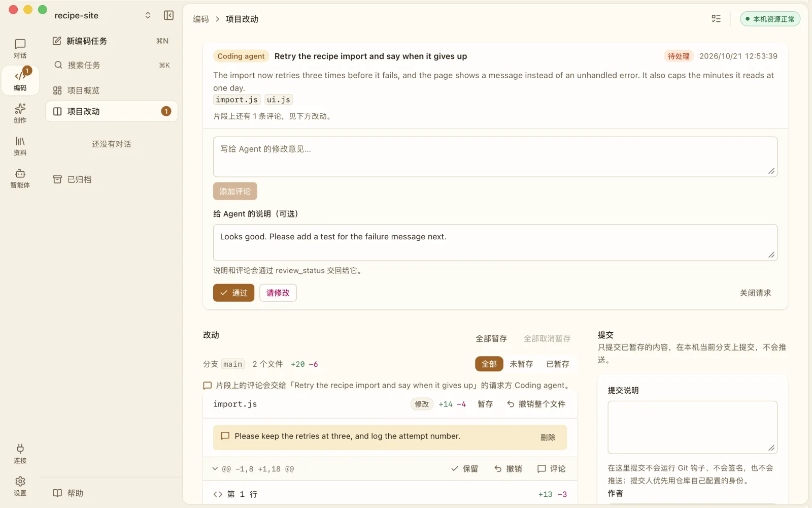Open the recipe-site project switcher
Screen dimensions: 812x508
102,15
